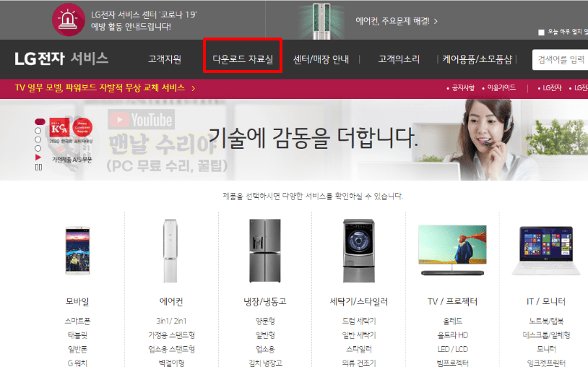Choose G 워치 under 모바일

(77, 363)
